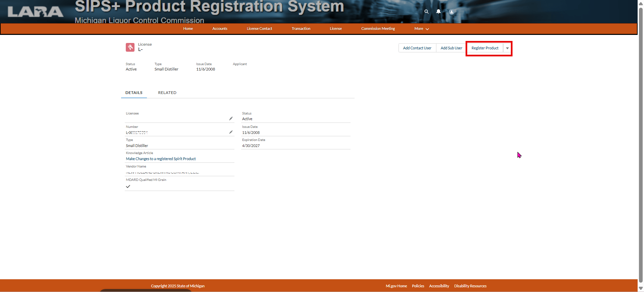Viewport: 644px width, 292px height.
Task: Click the Register Product button
Action: tap(485, 48)
